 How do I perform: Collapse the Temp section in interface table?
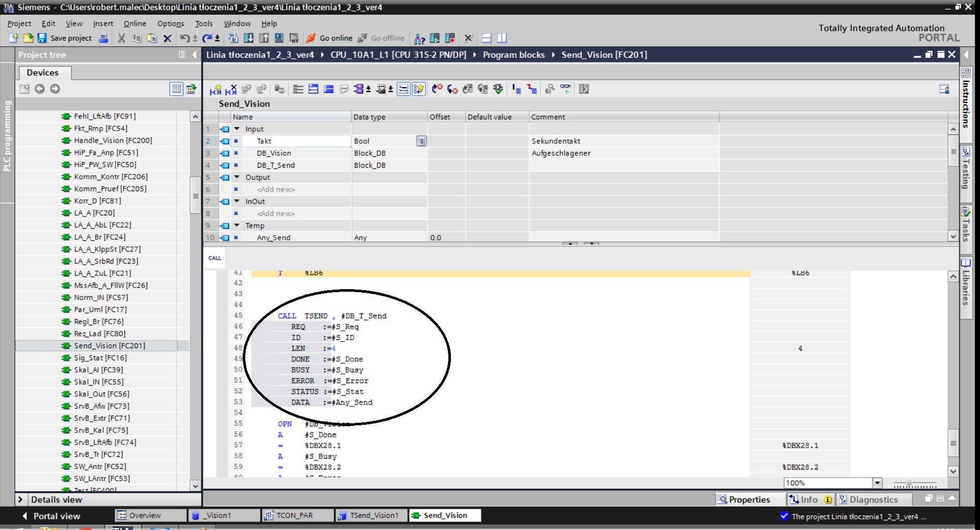[237, 226]
